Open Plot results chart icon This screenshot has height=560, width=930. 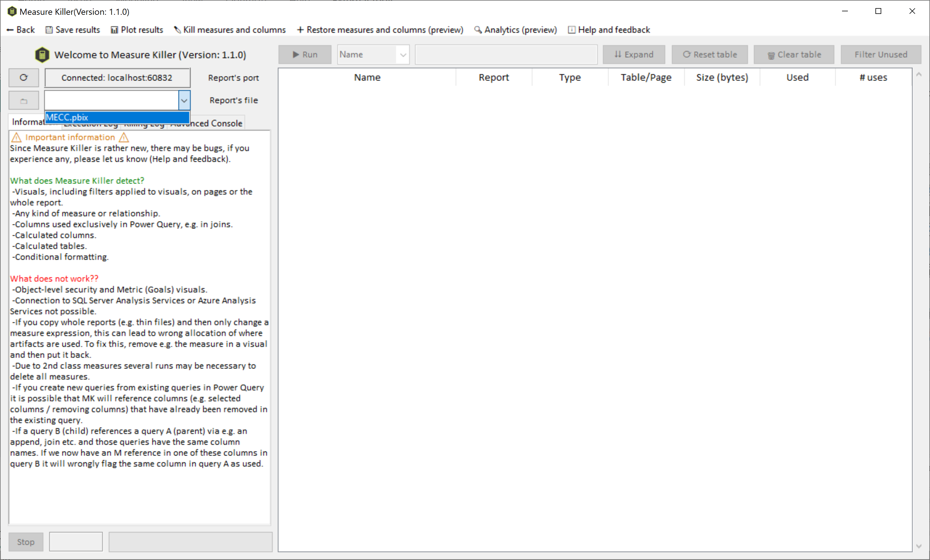click(114, 29)
